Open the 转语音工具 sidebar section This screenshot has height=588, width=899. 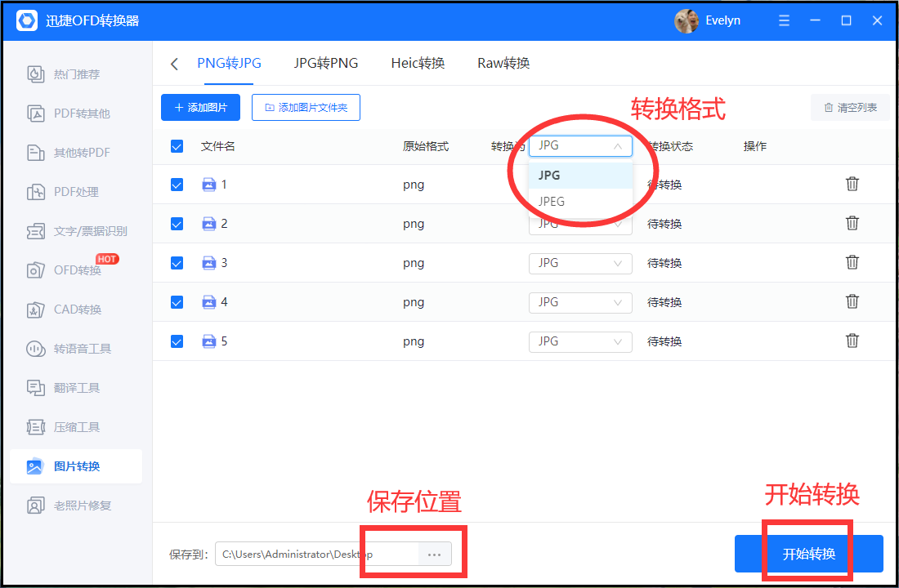76,349
